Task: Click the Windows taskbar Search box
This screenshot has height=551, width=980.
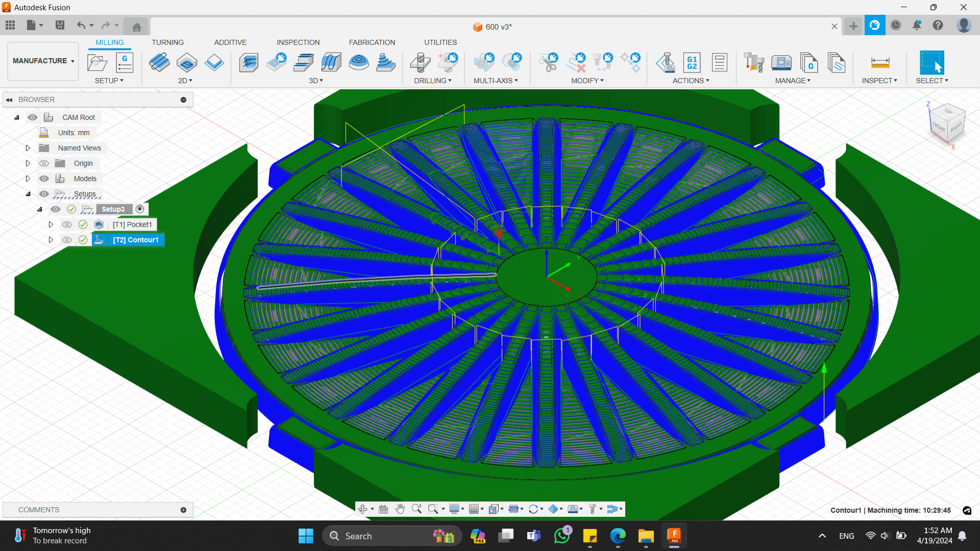Action: 392,536
